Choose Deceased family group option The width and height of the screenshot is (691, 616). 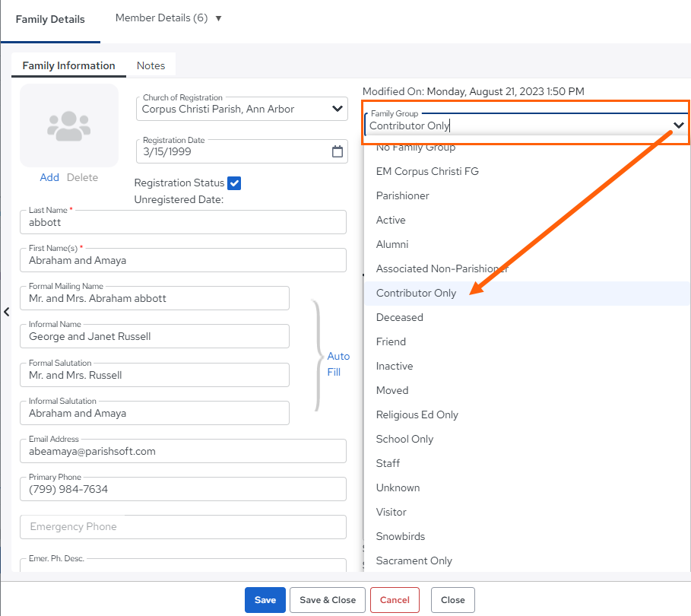tap(527, 317)
